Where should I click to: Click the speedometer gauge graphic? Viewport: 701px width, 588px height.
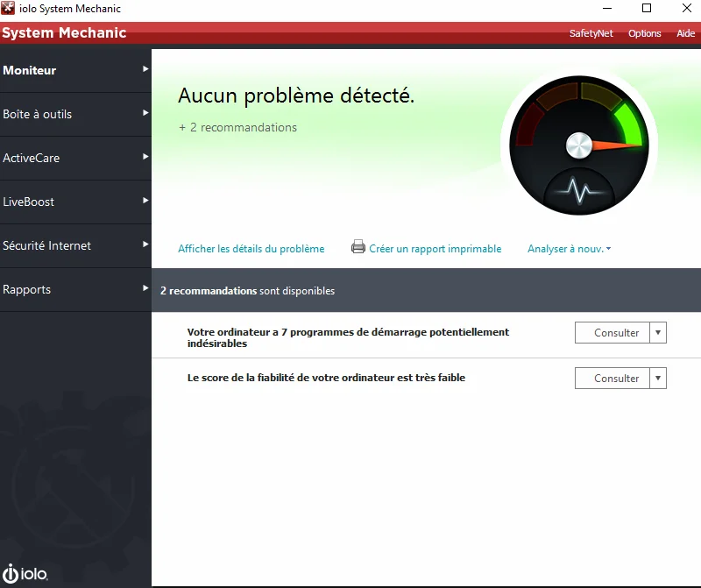[579, 145]
